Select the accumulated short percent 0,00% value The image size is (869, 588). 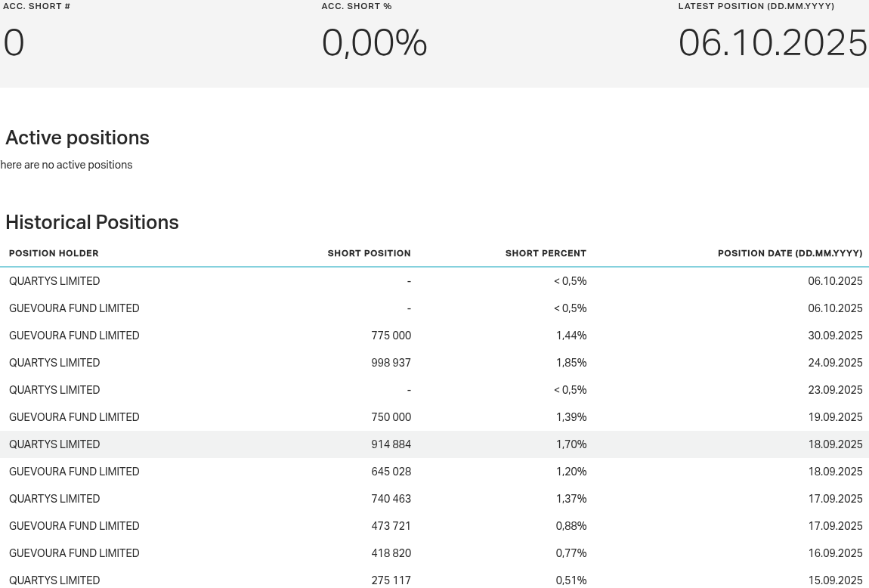374,43
